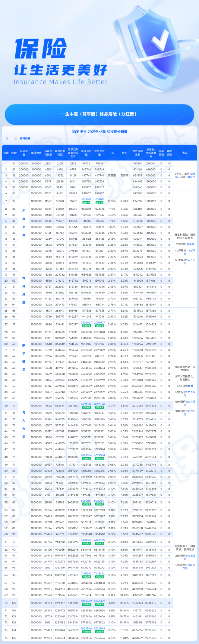Select the 红利利益 tab
The image size is (199, 644).
coord(25,138)
